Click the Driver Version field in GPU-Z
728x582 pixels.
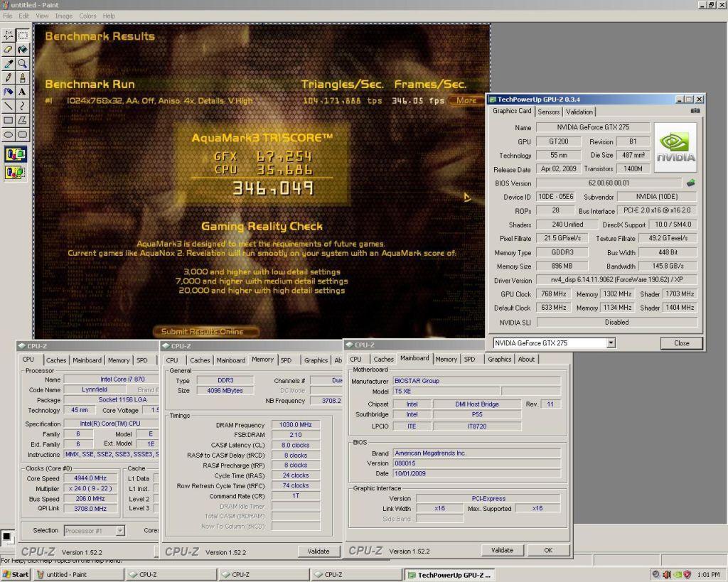(x=616, y=280)
